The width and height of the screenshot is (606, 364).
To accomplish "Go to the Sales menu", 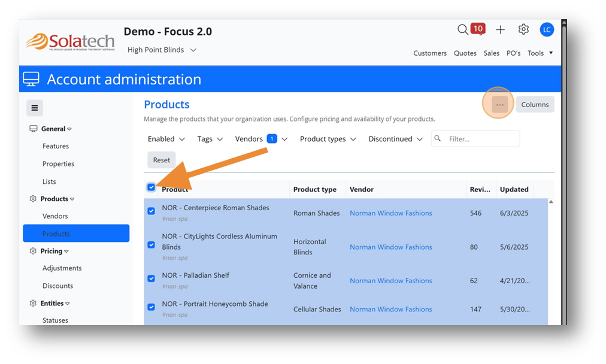I will [491, 53].
